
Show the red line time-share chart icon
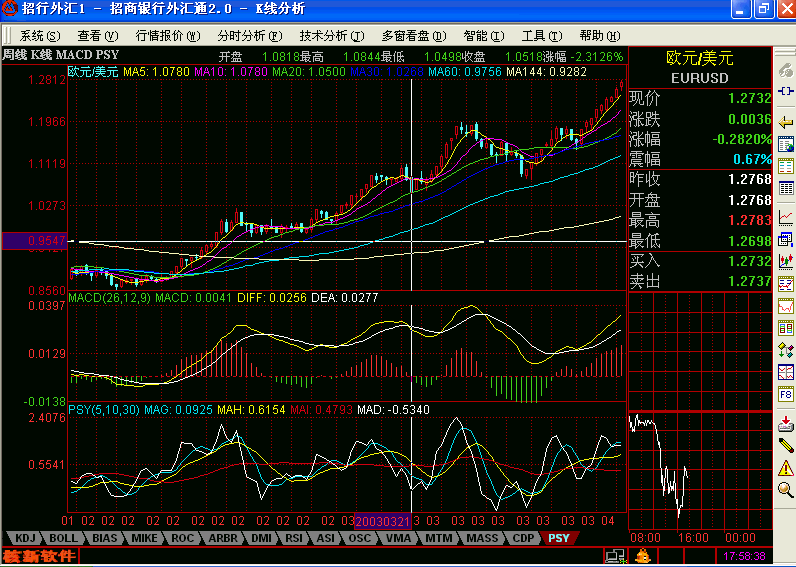pyautogui.click(x=785, y=218)
